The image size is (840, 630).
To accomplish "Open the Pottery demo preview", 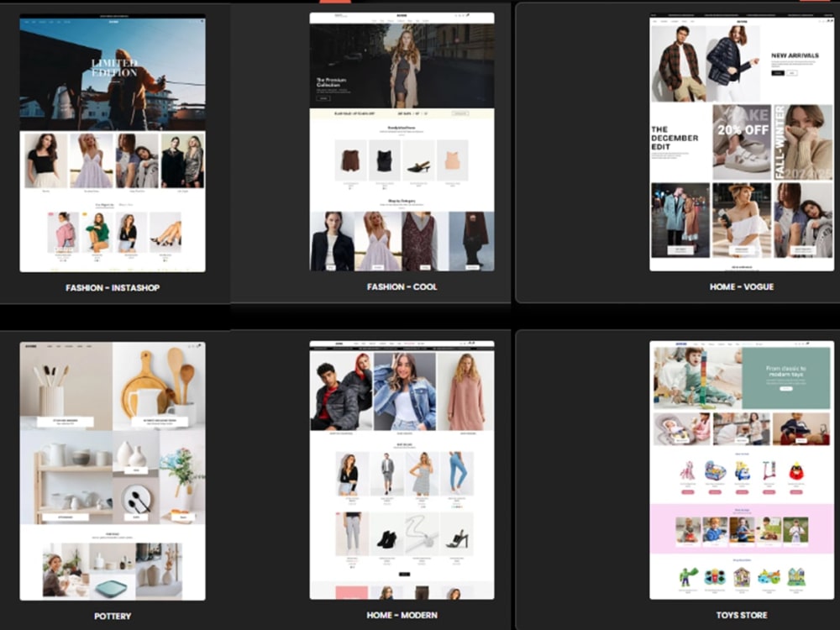I will click(x=113, y=471).
